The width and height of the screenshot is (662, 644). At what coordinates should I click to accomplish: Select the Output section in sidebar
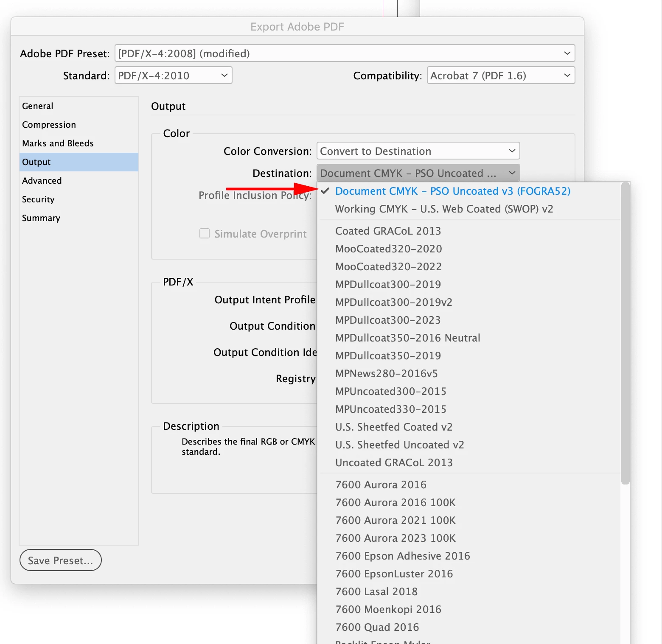tap(79, 162)
